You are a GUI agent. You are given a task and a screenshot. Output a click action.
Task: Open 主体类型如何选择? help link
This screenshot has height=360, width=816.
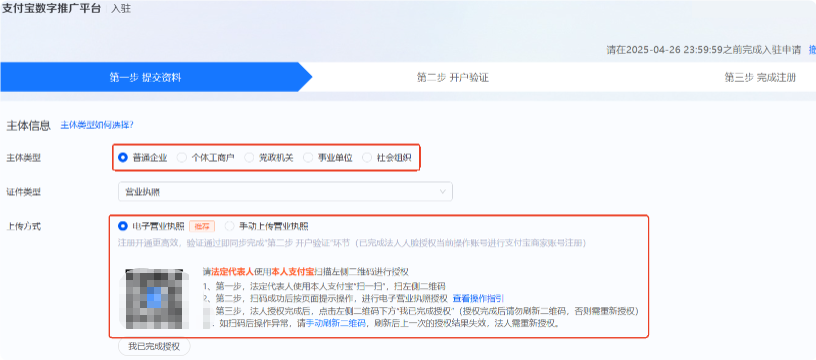tap(97, 125)
